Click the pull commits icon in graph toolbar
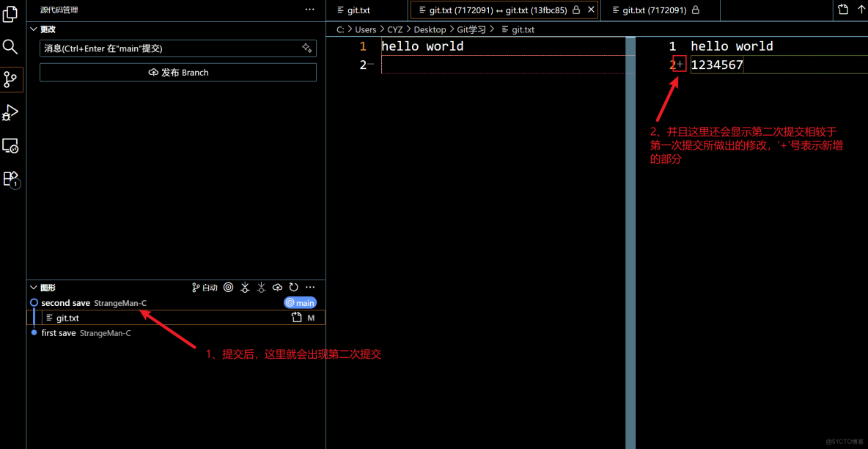The width and height of the screenshot is (868, 449). pyautogui.click(x=245, y=287)
